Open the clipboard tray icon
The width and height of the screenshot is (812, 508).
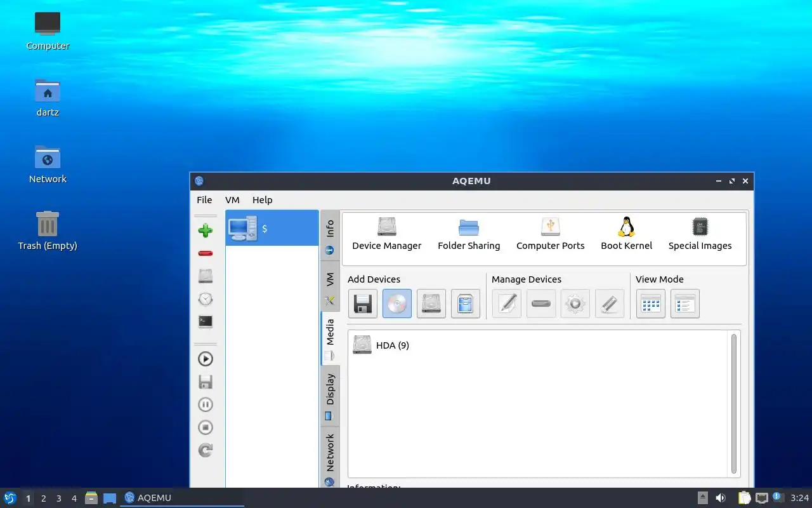coord(744,498)
